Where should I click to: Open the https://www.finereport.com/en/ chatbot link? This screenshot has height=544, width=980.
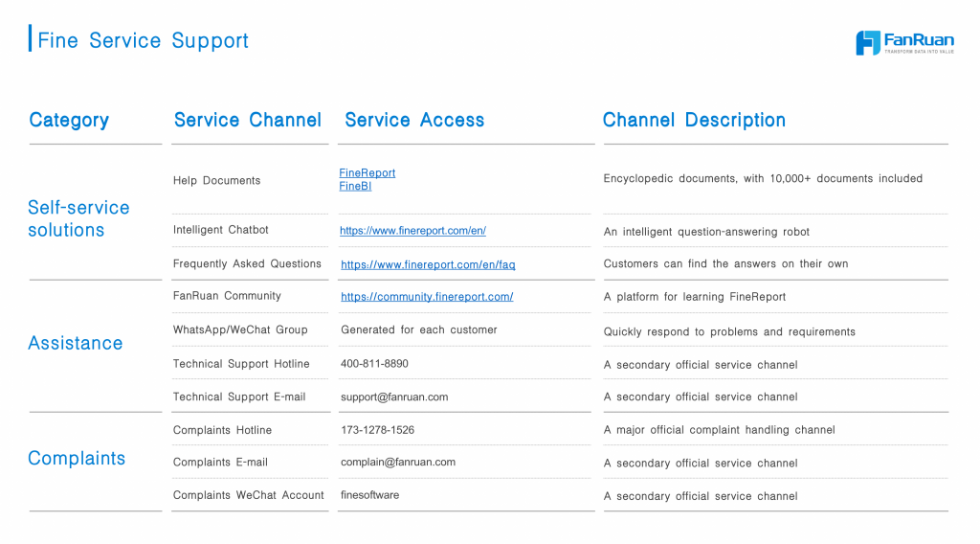[x=412, y=230]
